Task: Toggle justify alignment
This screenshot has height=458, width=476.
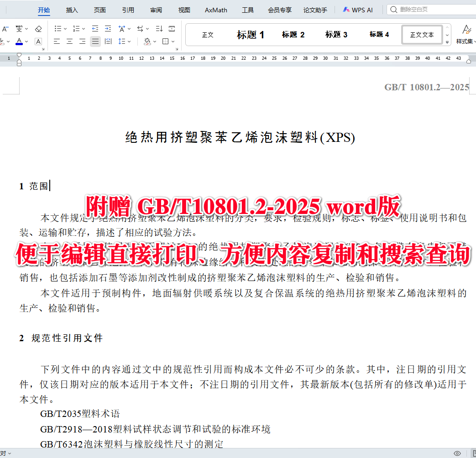Action: [x=95, y=41]
